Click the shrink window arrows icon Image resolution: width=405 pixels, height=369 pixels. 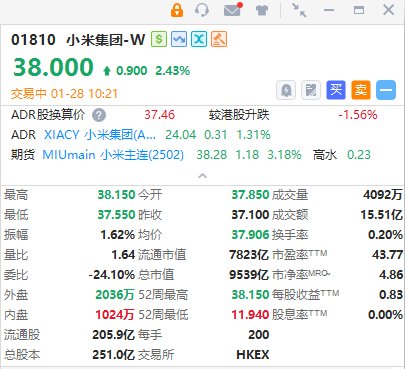[x=299, y=10]
